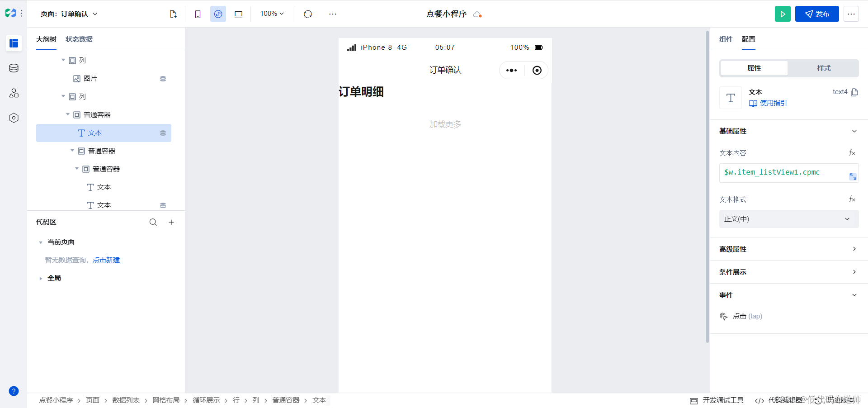Open the 正文(中) text format dropdown
Screen dimensions: 868x408
coord(789,219)
